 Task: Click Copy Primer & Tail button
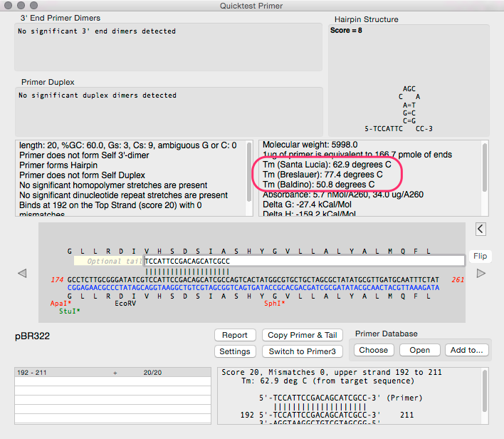tap(302, 335)
